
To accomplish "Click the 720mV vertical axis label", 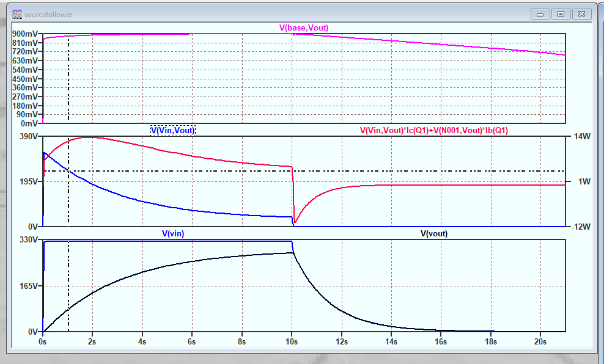I will pyautogui.click(x=25, y=51).
